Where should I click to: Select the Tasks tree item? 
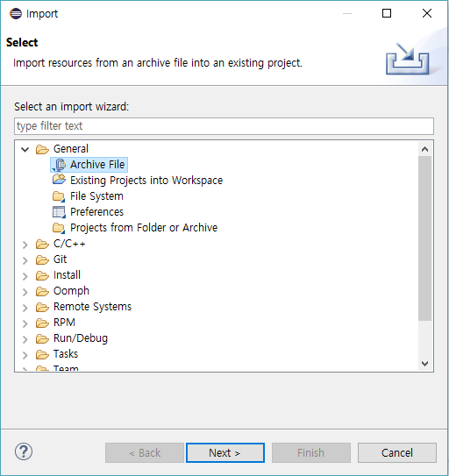click(66, 354)
